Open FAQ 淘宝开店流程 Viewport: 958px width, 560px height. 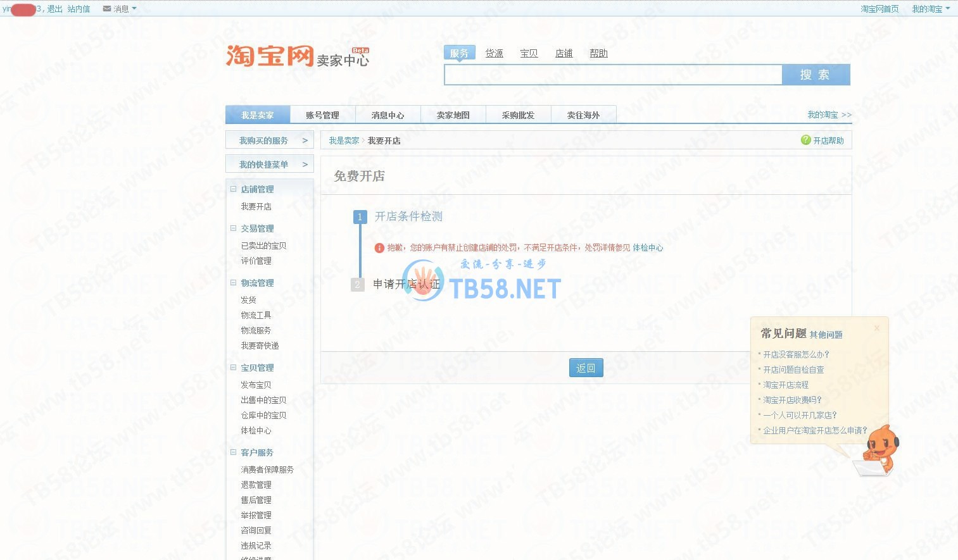pos(786,385)
